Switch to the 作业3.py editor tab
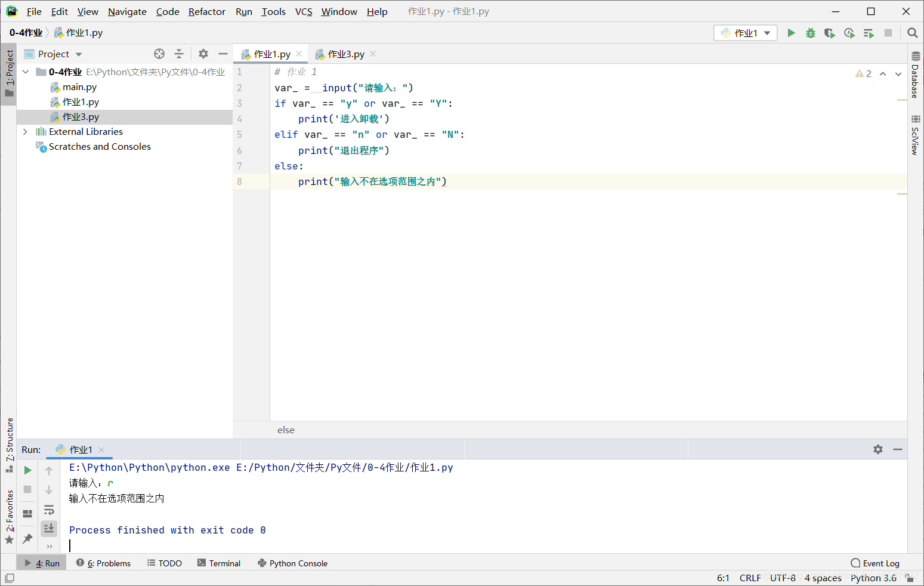 (x=346, y=54)
